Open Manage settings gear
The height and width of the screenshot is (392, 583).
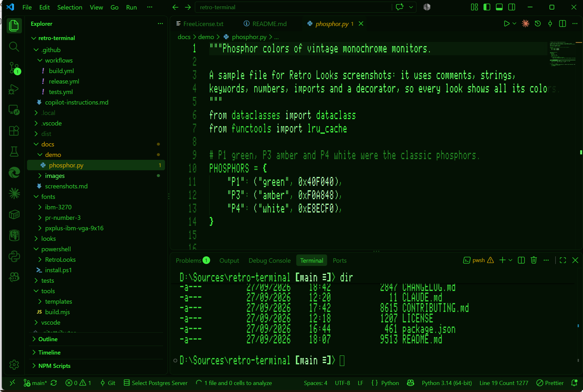pyautogui.click(x=14, y=365)
